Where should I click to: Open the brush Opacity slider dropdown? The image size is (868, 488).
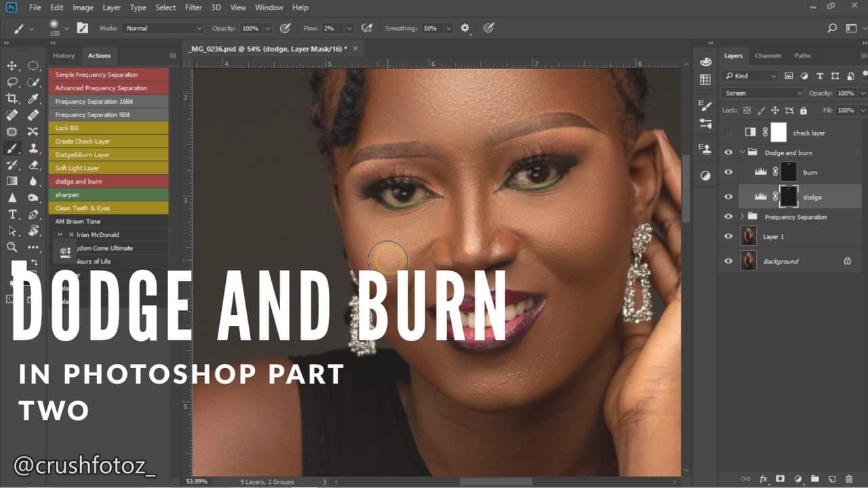267,28
